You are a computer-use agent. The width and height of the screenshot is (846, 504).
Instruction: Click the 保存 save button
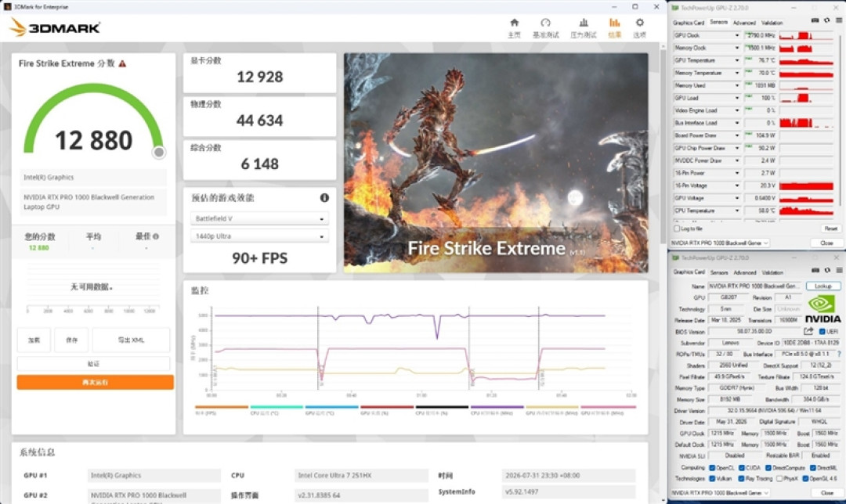click(71, 340)
